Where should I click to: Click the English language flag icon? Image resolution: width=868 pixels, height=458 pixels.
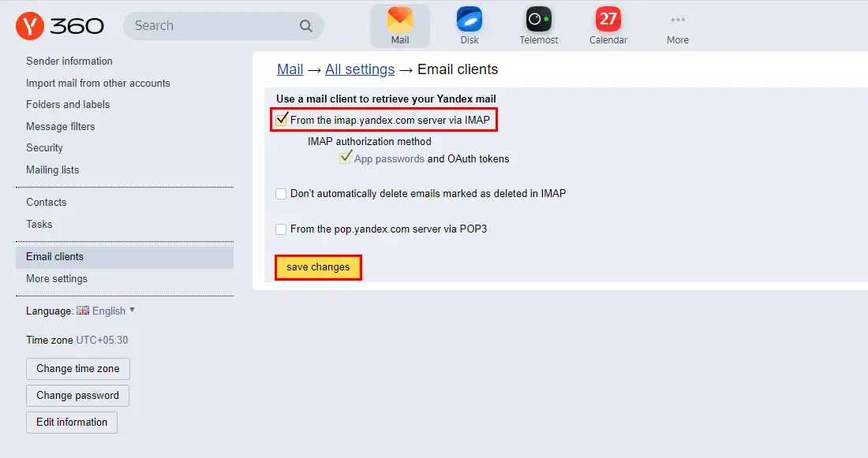83,311
